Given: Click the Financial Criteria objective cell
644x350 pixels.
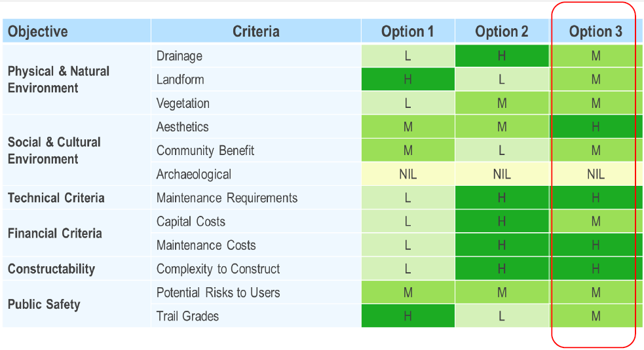Looking at the screenshot, I should tap(54, 234).
